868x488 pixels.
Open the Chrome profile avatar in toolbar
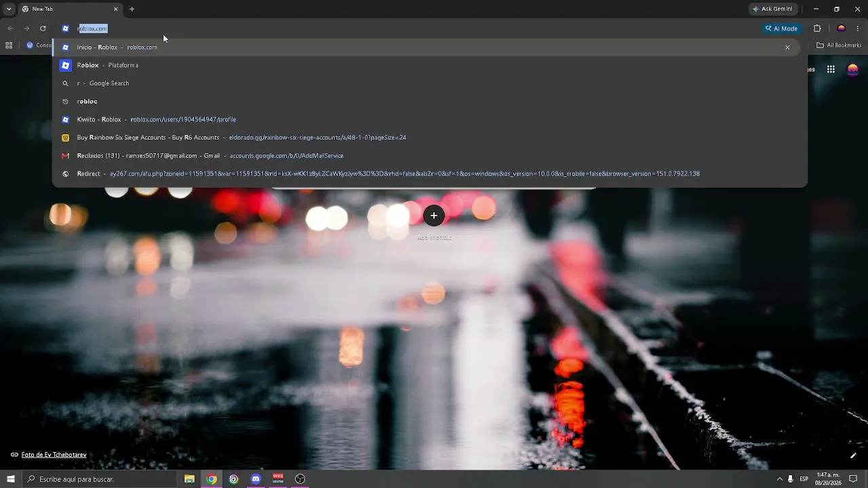pos(842,28)
